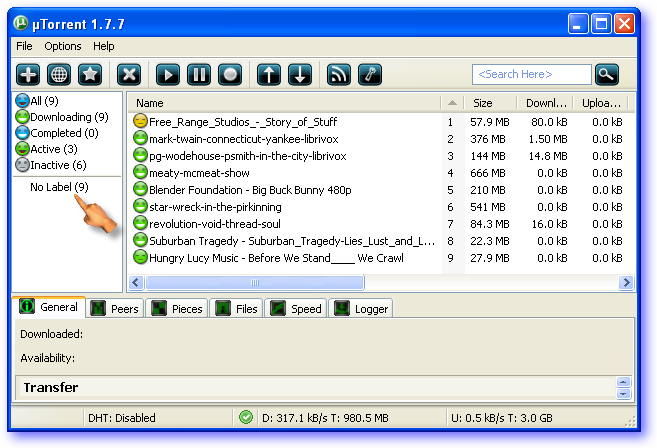The height and width of the screenshot is (448, 657).
Task: Click the left arrow of the horizontal scrollbar
Action: tap(136, 282)
